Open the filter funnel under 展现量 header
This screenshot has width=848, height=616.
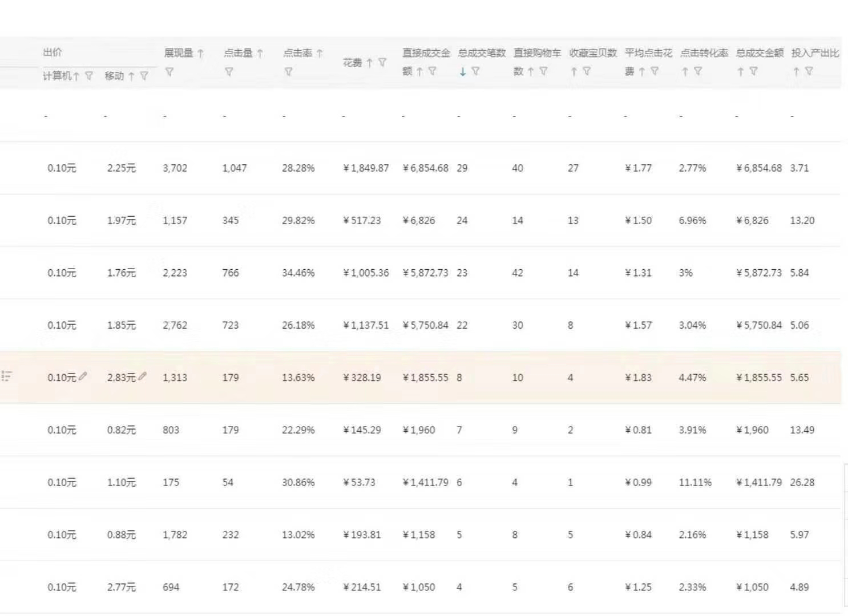169,71
